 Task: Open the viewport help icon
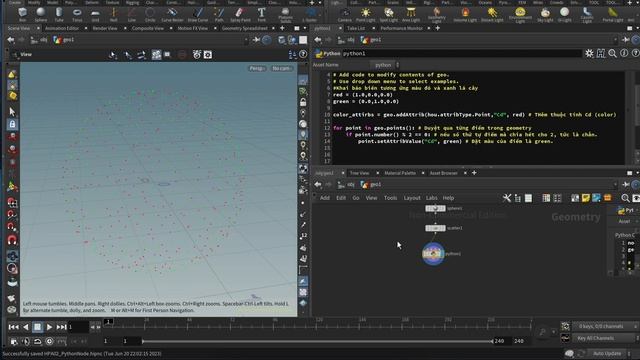303,54
